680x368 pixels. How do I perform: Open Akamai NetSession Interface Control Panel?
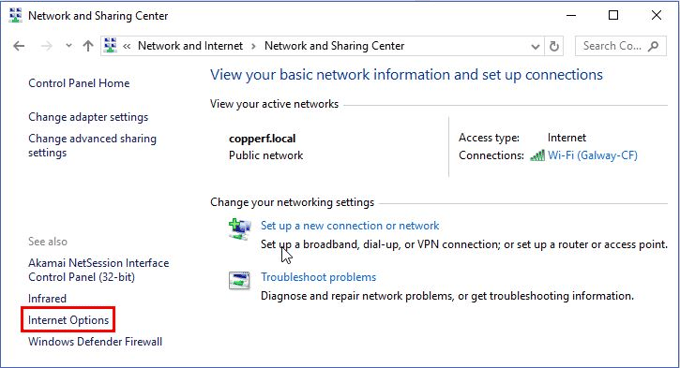coord(98,270)
